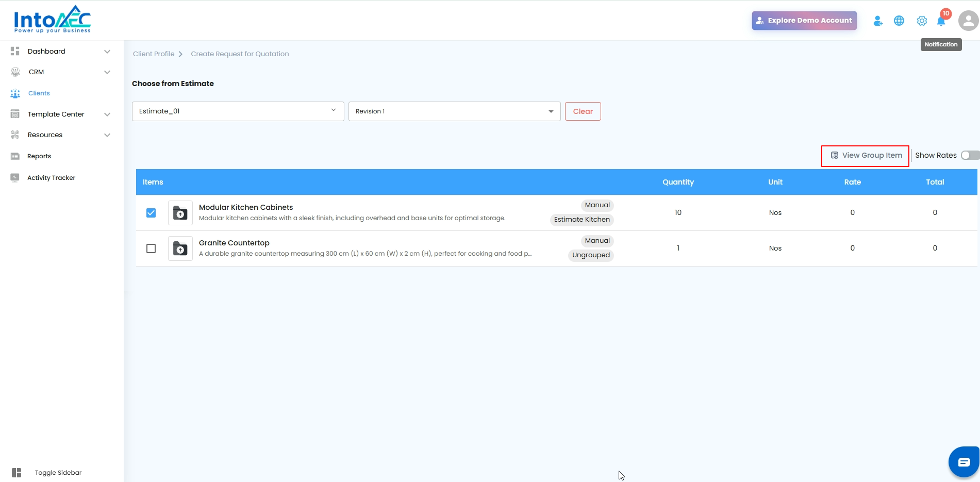Open the notification bell
Viewport: 980px width, 482px height.
pyautogui.click(x=941, y=21)
